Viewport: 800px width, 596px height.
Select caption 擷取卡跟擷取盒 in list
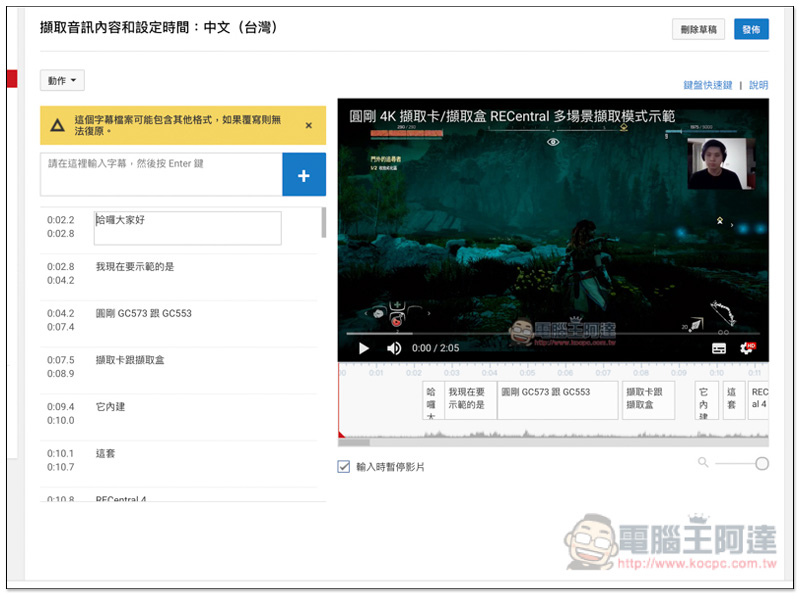tap(130, 360)
